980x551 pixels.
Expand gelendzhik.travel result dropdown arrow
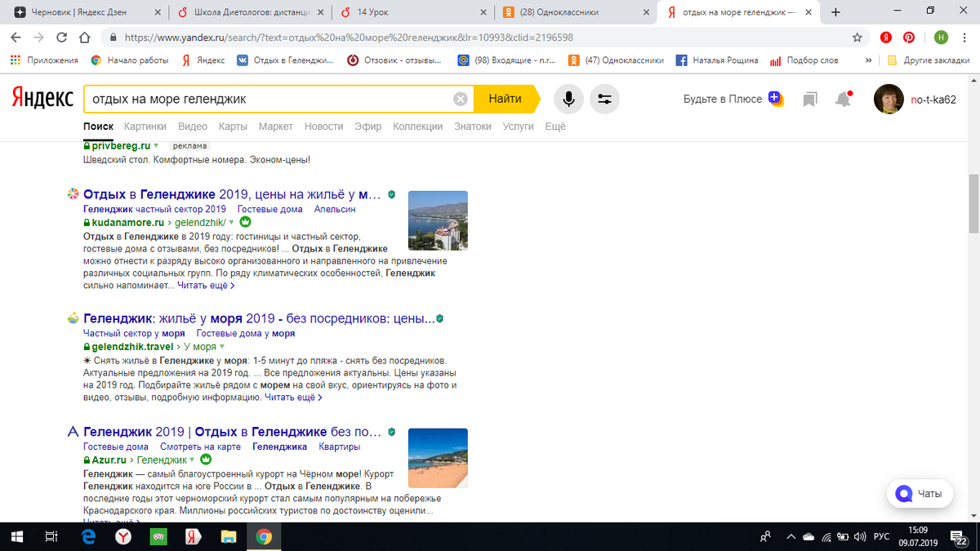[x=222, y=347]
